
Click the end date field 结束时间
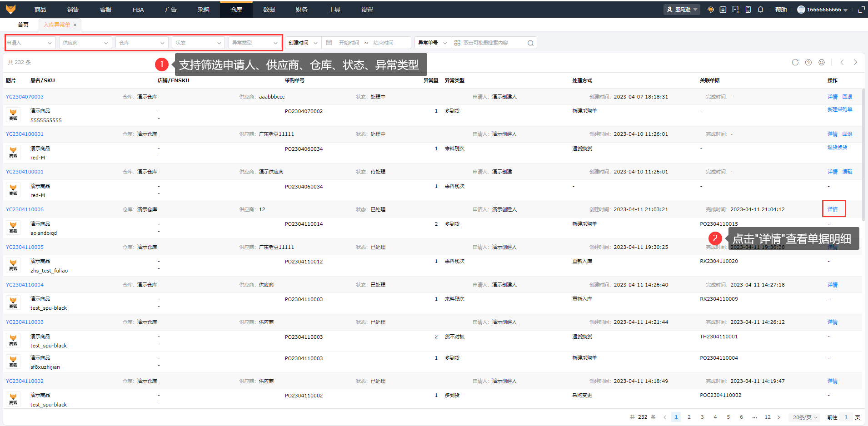[384, 43]
